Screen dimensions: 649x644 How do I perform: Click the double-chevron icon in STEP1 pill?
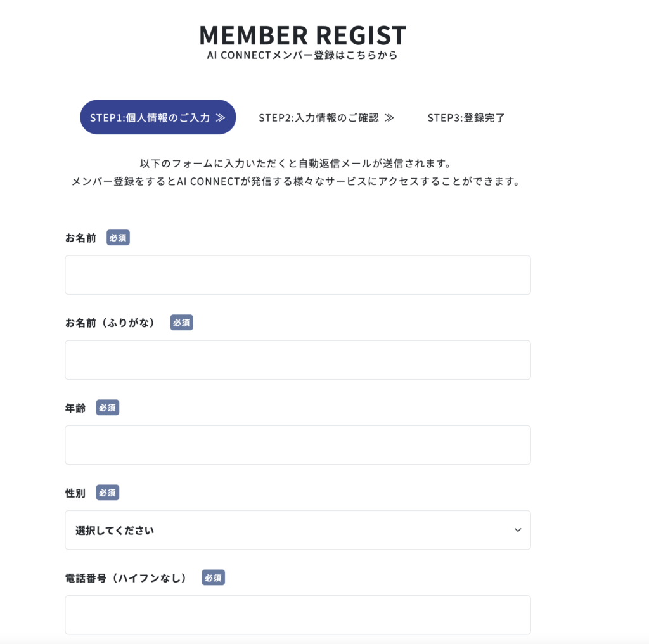(x=221, y=117)
